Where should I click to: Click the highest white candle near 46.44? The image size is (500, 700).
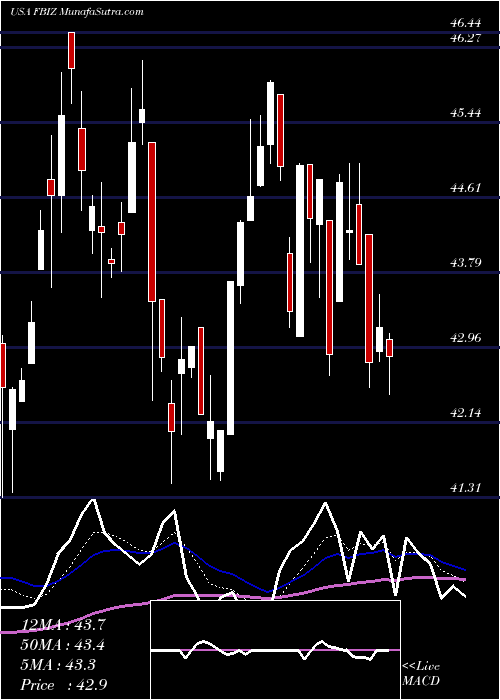[71, 50]
